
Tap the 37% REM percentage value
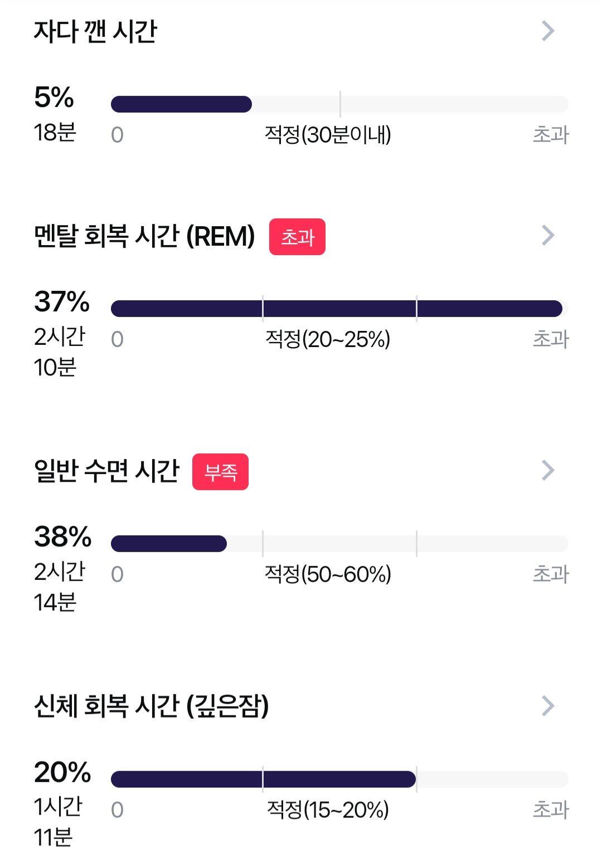pyautogui.click(x=61, y=302)
